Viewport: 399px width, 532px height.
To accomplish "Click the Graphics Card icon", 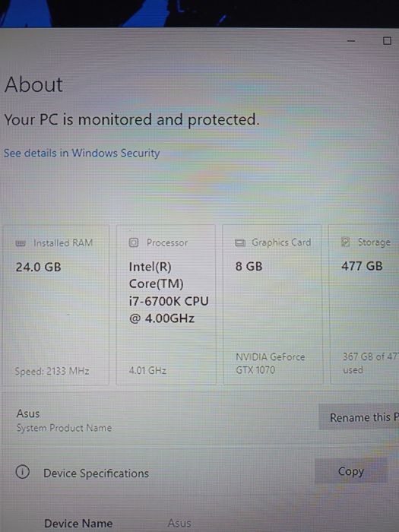I will pyautogui.click(x=240, y=242).
